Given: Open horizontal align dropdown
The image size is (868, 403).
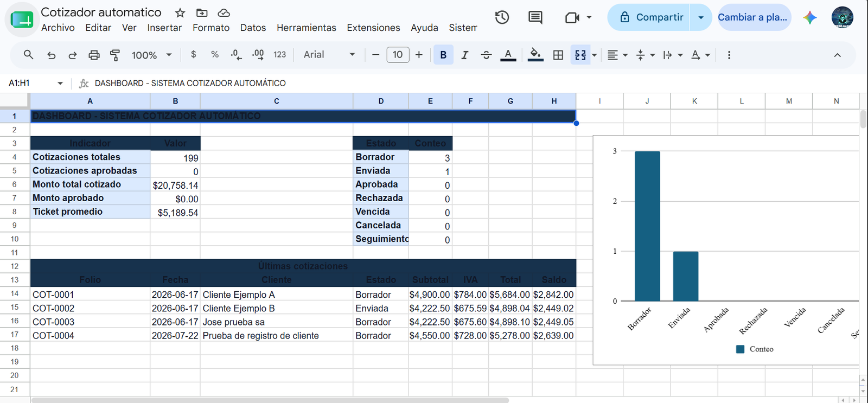Looking at the screenshot, I should tap(617, 55).
